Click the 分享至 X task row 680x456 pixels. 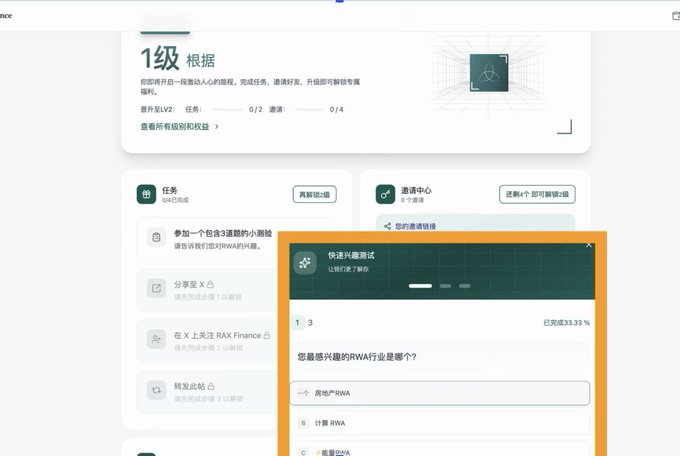pyautogui.click(x=207, y=290)
